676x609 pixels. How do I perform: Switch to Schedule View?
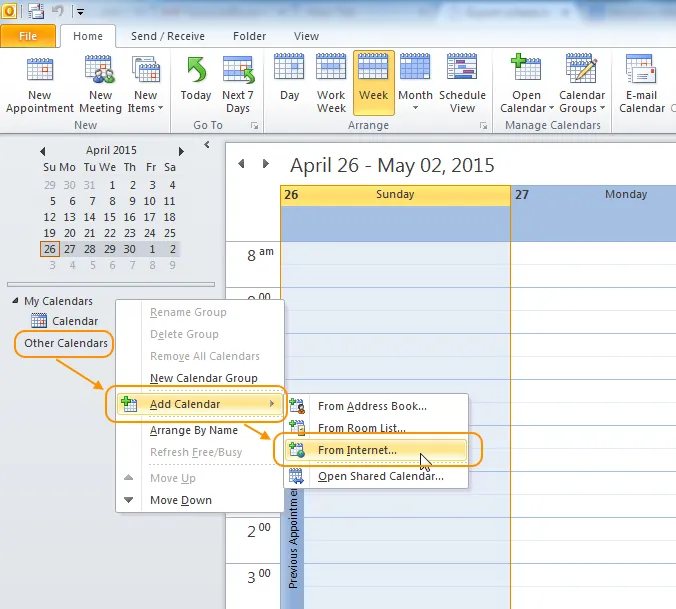[x=462, y=84]
